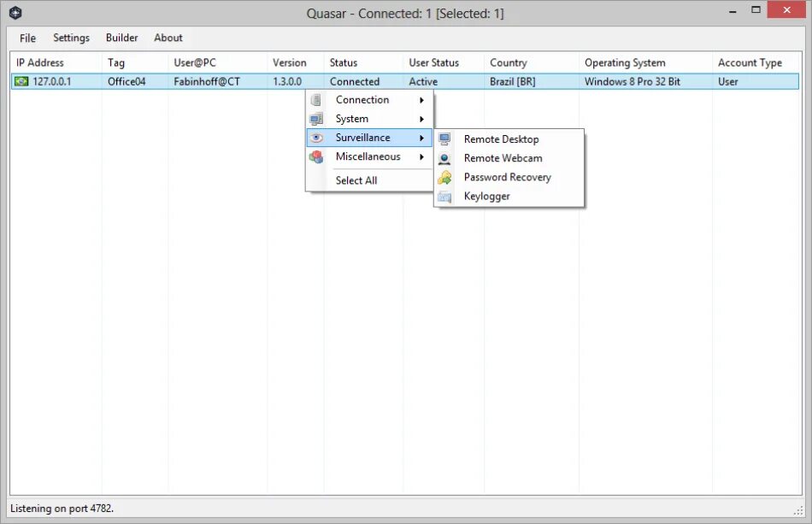Click the User@PC column header
The height and width of the screenshot is (524, 812).
195,62
